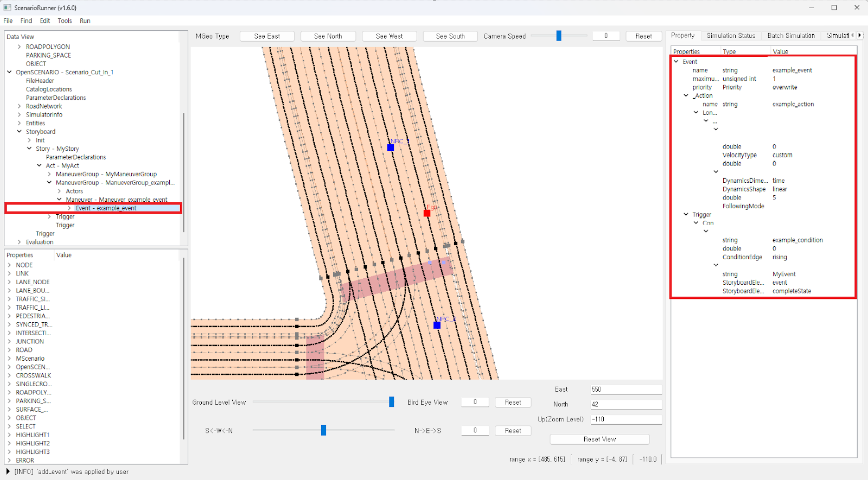Click the blue NPC_2 vehicle marker
This screenshot has width=868, height=480.
click(437, 325)
